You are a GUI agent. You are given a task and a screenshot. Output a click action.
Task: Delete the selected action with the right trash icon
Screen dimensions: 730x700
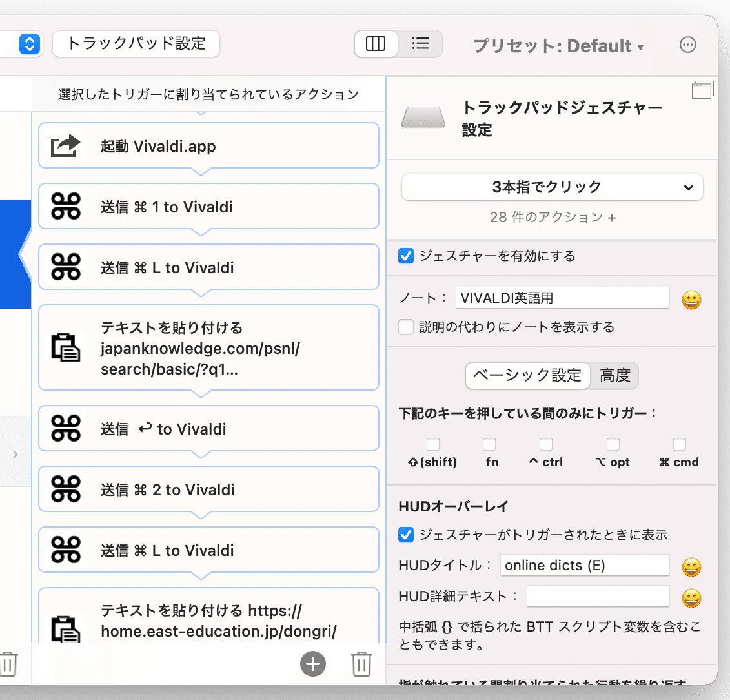pos(361,664)
